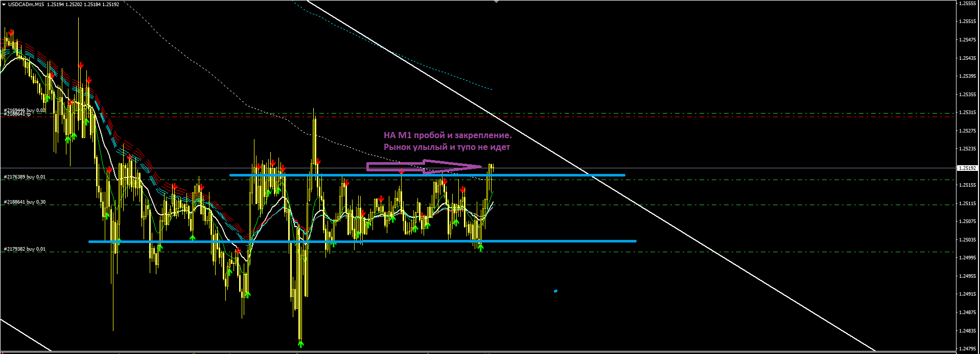Viewport: 980px width, 354px height.
Task: Click the 1.25115 price on the axis
Action: click(967, 203)
